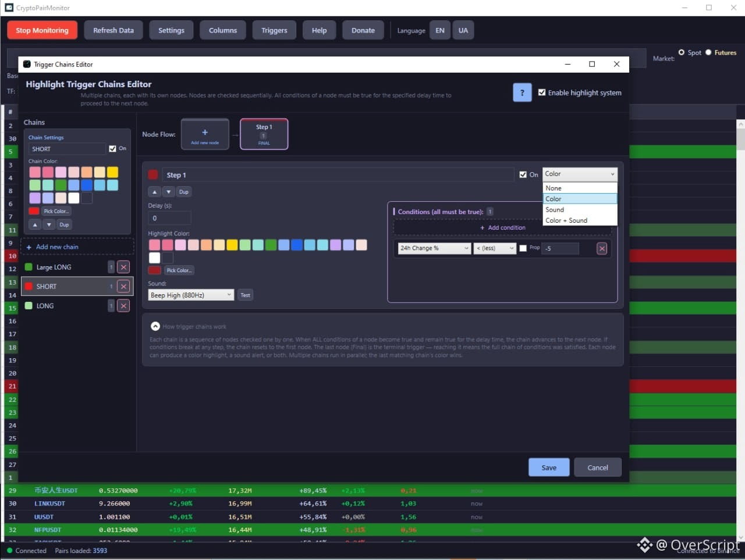Pick the white swatch in Highlight Color
Screen dimensions: 745x560
(x=154, y=258)
